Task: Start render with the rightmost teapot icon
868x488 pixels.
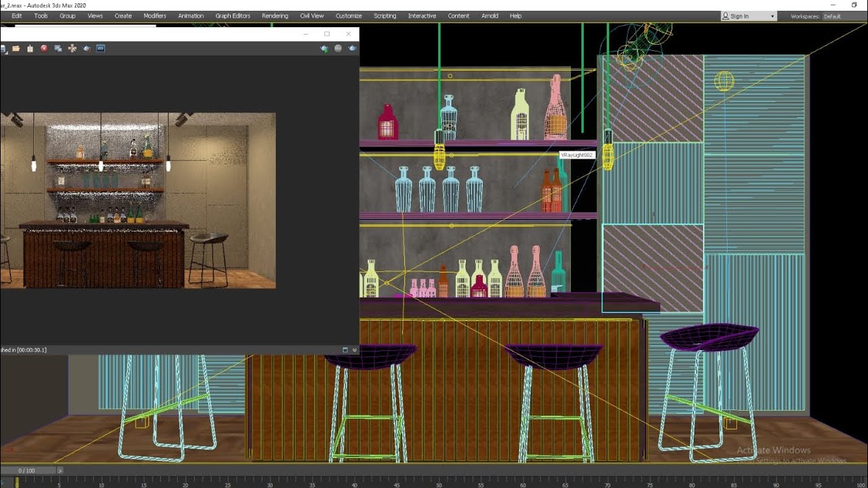Action: click(353, 48)
